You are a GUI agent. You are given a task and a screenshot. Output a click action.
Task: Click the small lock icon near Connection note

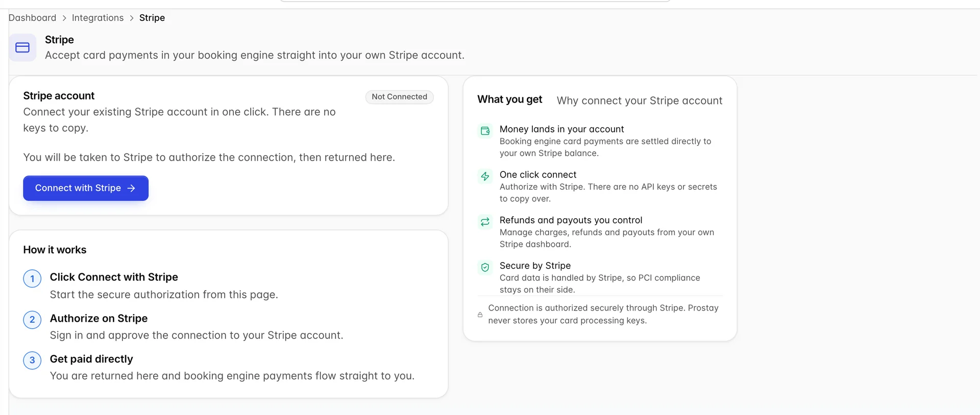click(480, 315)
